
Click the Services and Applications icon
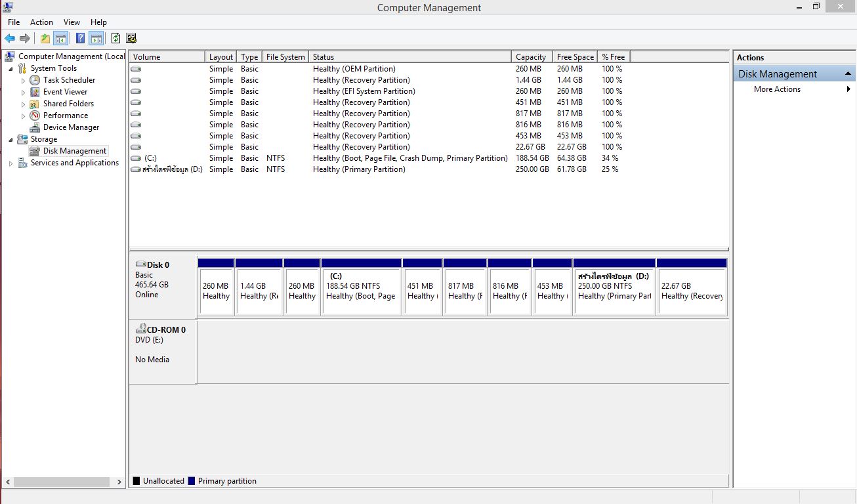pyautogui.click(x=22, y=163)
